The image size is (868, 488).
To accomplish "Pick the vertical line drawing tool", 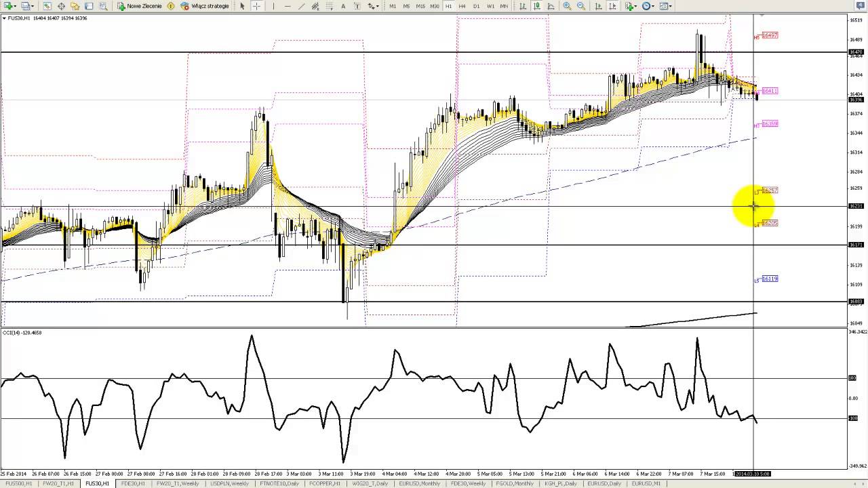I will pyautogui.click(x=273, y=6).
